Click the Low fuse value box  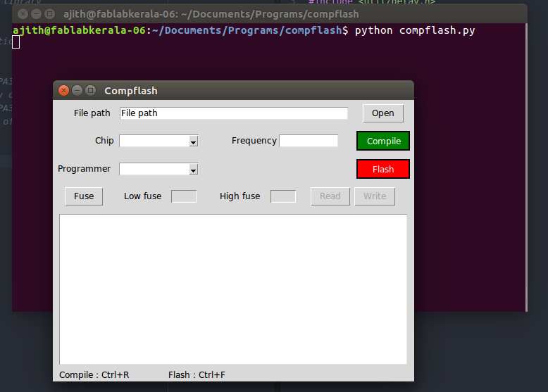(184, 196)
